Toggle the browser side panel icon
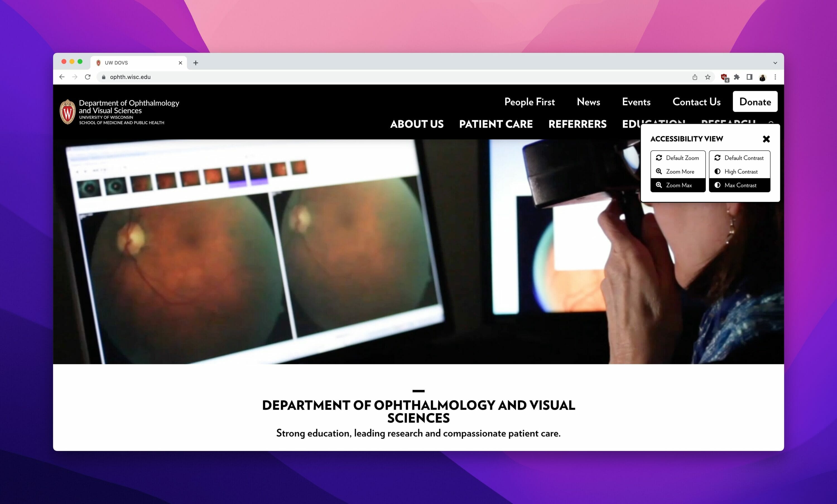Viewport: 837px width, 504px height. click(749, 77)
